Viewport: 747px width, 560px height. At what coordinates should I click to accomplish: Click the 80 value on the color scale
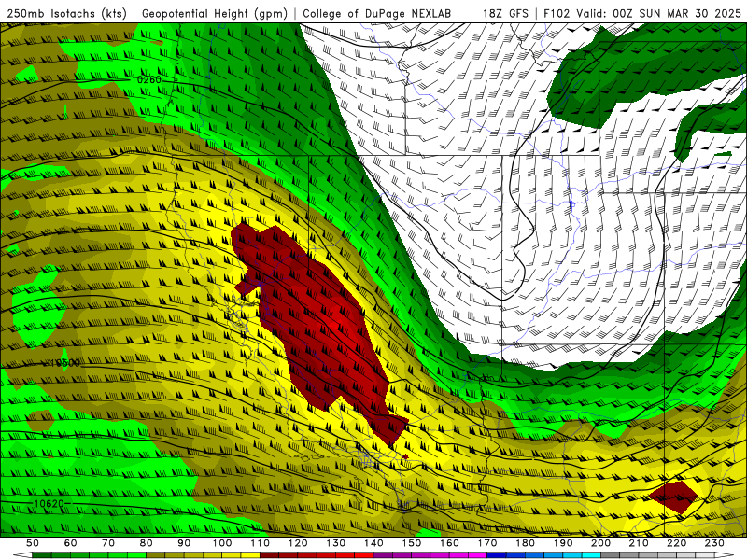147,543
